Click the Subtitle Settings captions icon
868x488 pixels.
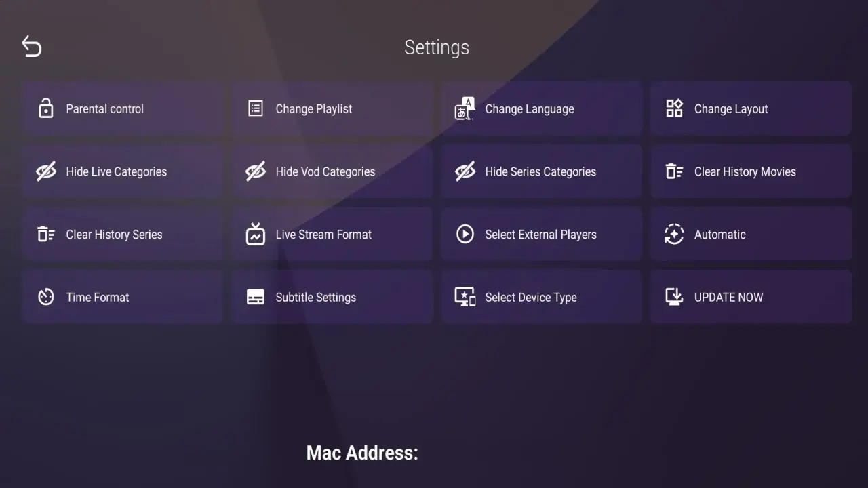[256, 297]
